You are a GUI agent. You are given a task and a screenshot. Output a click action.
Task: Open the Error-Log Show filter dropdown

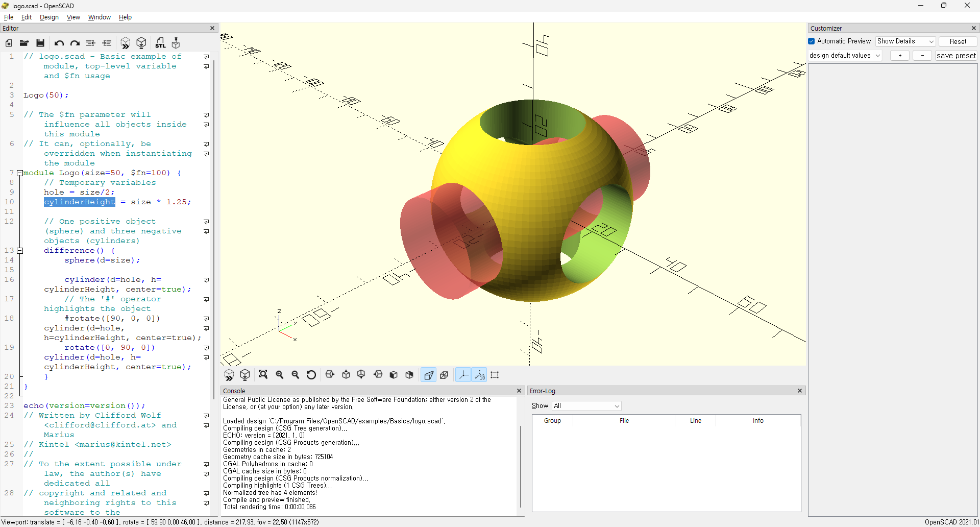point(586,406)
